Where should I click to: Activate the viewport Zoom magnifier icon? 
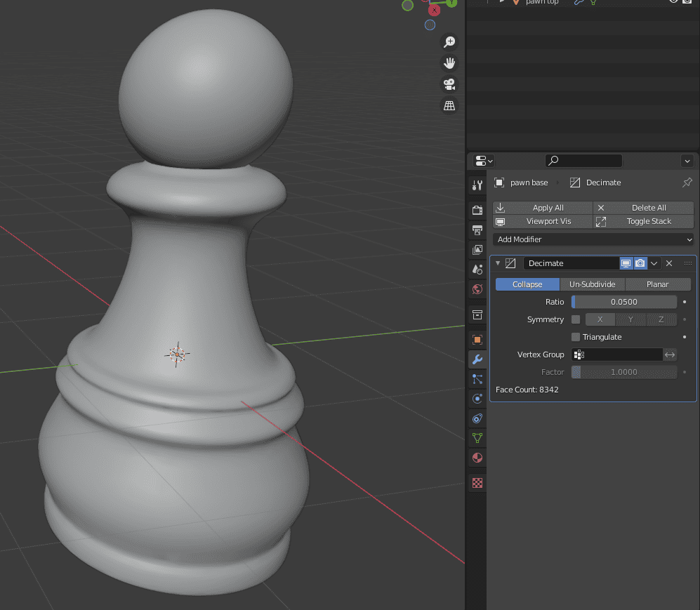tap(449, 41)
